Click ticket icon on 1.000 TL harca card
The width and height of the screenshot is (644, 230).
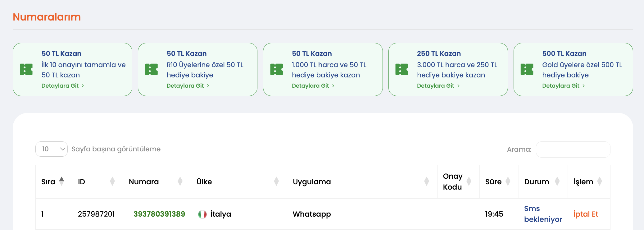click(x=276, y=69)
